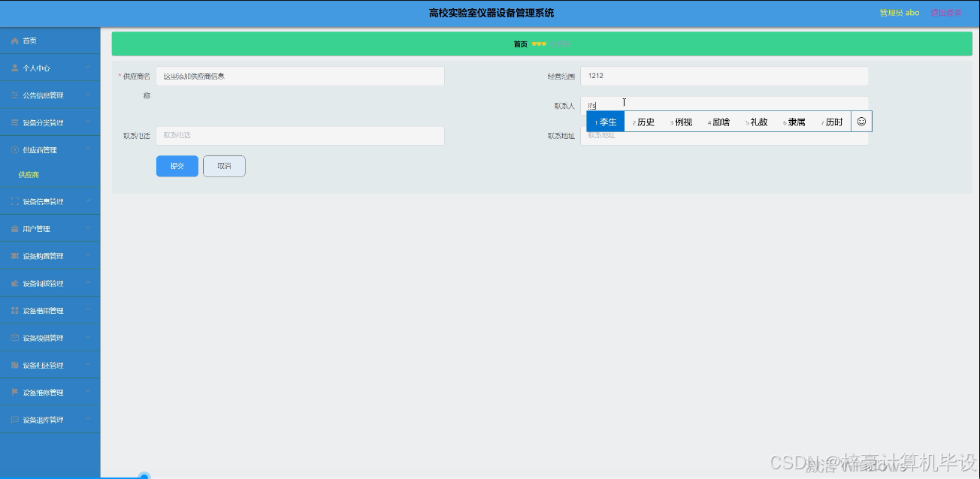980x479 pixels.
Task: Go to 首页 in the breadcrumb
Action: [x=520, y=44]
